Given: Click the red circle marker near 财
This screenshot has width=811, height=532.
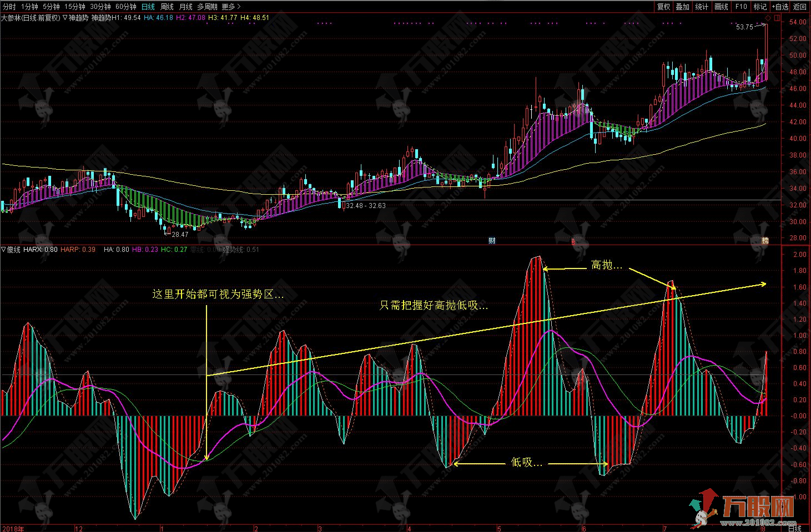Looking at the screenshot, I should point(573,241).
